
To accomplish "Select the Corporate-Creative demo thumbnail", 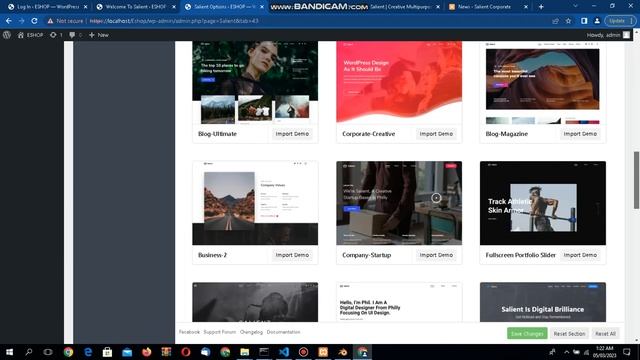I will click(x=399, y=82).
